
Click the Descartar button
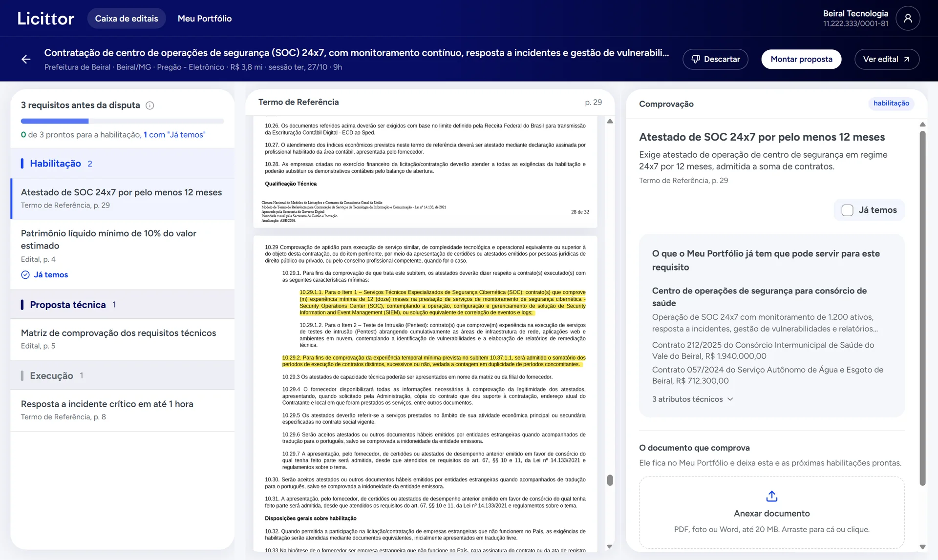coord(715,59)
